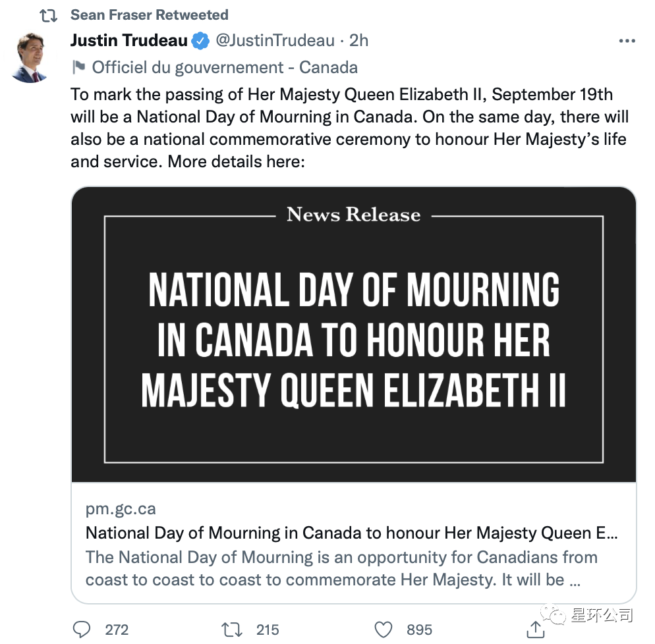
Task: Click the retweeted arrows icon above tweet
Action: pos(49,15)
